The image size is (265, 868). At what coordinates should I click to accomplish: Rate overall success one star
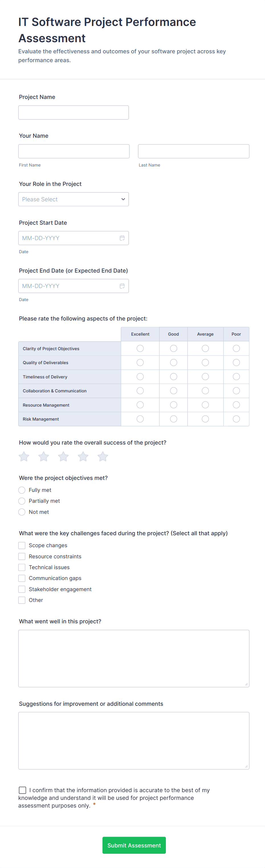[24, 457]
